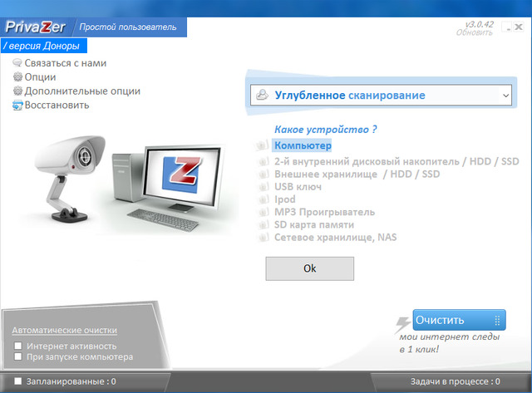The height and width of the screenshot is (393, 532).
Task: Click the icon beside MP3 Проигрыватель
Action: [x=264, y=212]
